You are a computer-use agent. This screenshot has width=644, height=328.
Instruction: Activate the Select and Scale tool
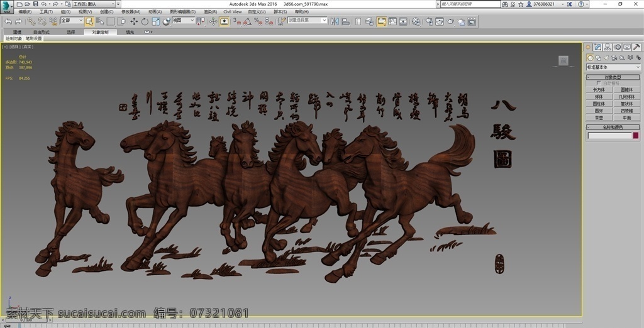pyautogui.click(x=156, y=21)
